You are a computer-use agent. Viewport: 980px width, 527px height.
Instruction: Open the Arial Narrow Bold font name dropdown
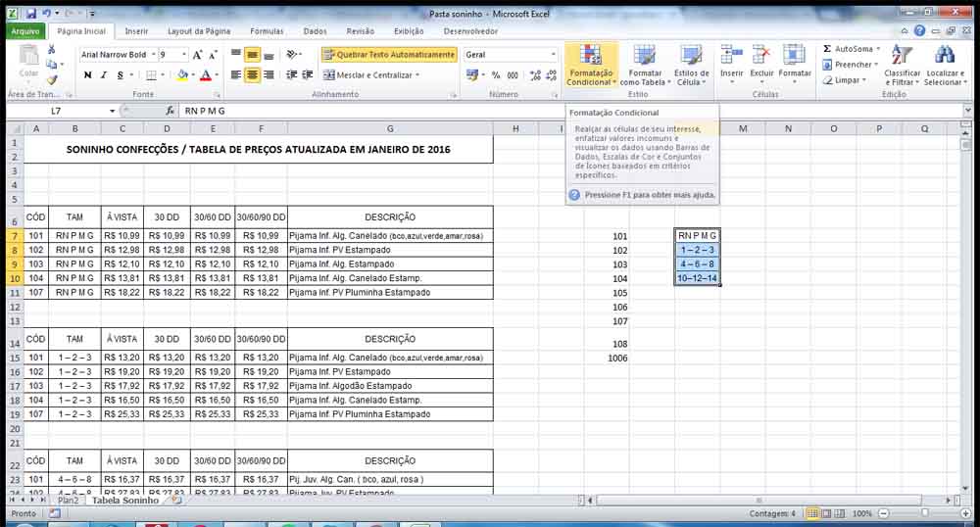point(153,55)
